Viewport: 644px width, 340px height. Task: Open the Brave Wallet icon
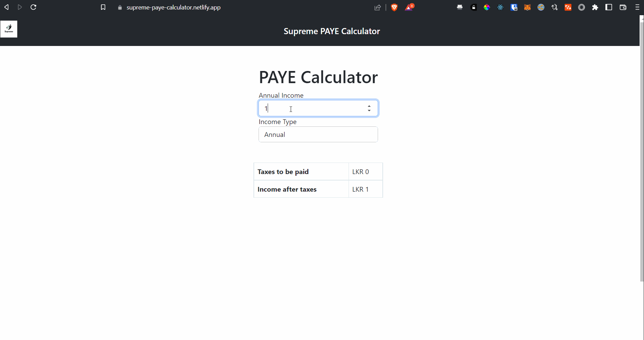(623, 7)
